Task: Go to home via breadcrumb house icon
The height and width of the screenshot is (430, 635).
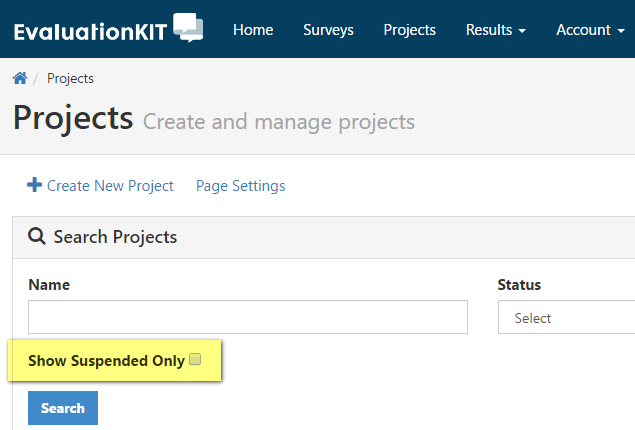Action: point(20,78)
